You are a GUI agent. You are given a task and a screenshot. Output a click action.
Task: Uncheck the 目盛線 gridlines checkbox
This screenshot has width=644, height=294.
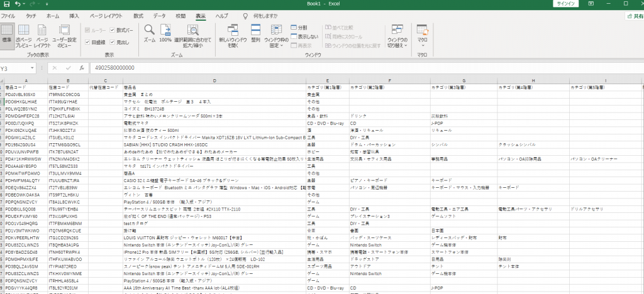point(87,42)
